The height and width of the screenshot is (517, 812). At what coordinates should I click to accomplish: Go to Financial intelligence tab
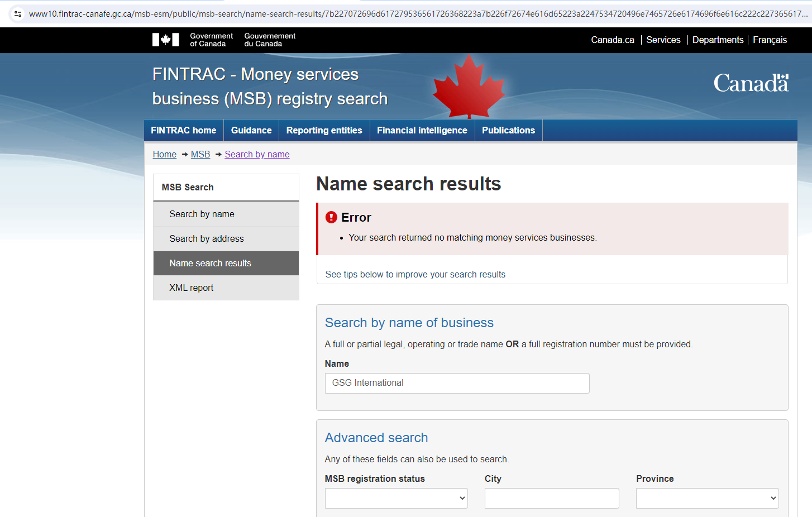click(422, 130)
